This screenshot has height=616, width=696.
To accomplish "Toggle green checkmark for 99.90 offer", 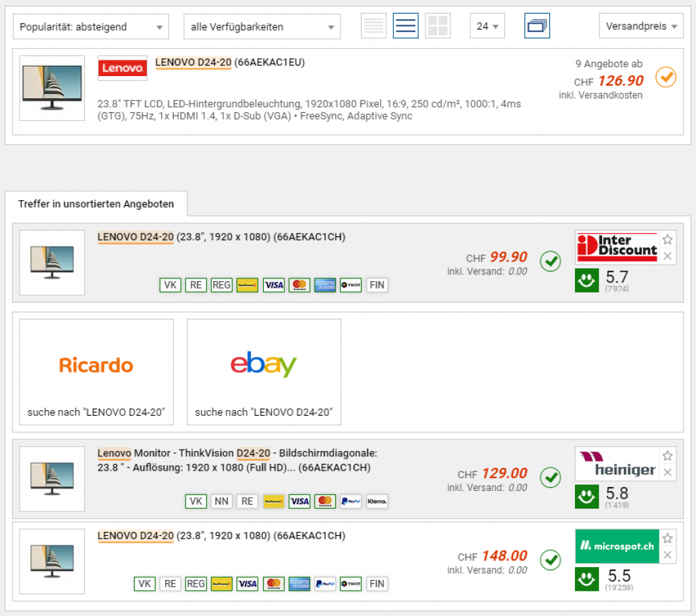I will tap(551, 261).
